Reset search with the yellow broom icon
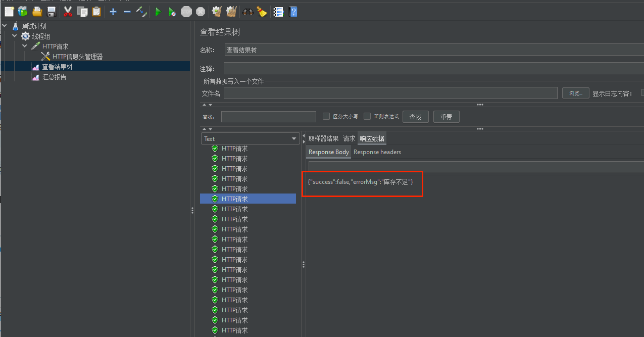 click(262, 11)
